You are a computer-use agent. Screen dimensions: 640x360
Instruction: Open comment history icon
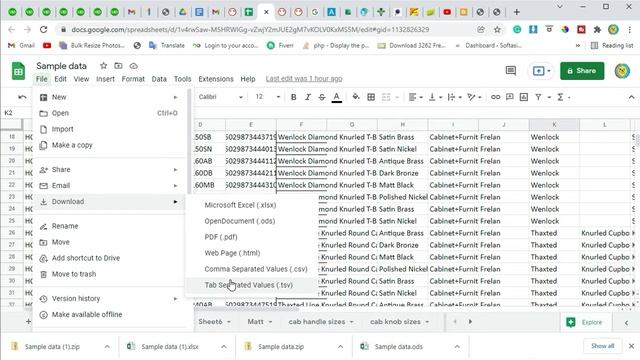click(x=511, y=71)
